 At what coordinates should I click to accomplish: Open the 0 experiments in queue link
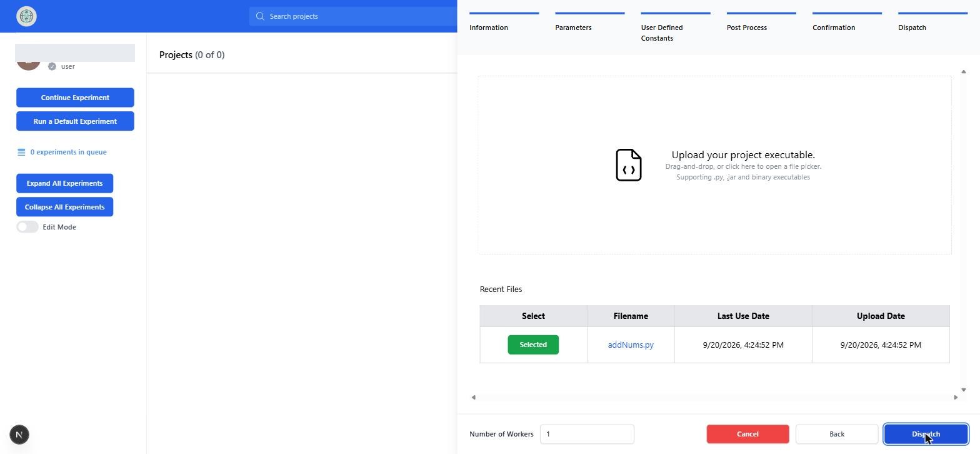(x=68, y=152)
